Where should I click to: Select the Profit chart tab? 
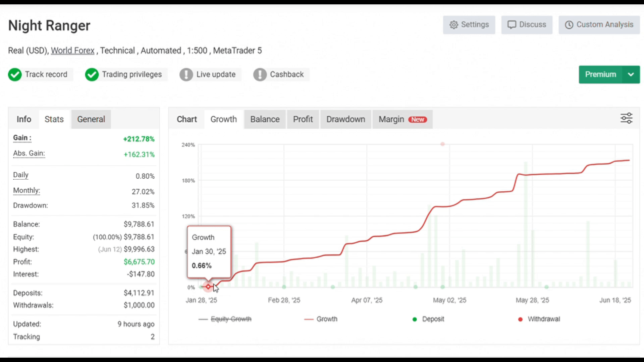(x=303, y=119)
